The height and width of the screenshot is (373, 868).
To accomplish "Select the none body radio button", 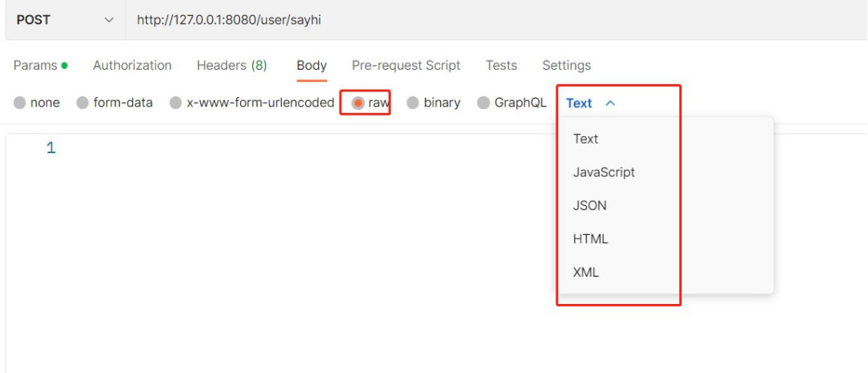I will [x=20, y=103].
